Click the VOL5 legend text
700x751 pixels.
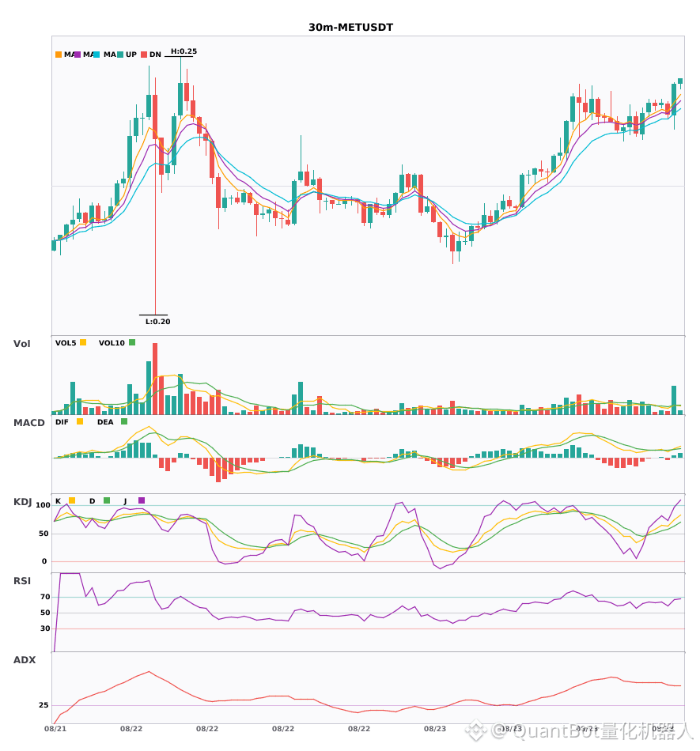[66, 343]
